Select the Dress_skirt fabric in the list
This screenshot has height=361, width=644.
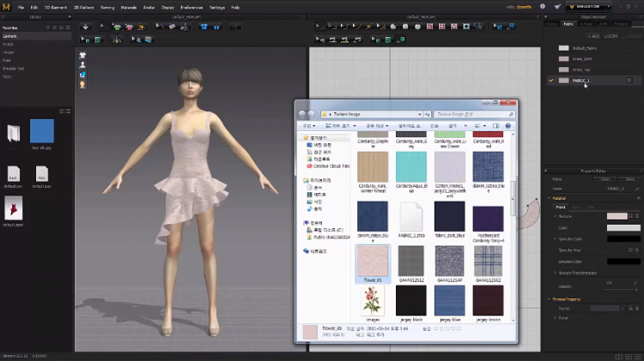[x=581, y=58]
